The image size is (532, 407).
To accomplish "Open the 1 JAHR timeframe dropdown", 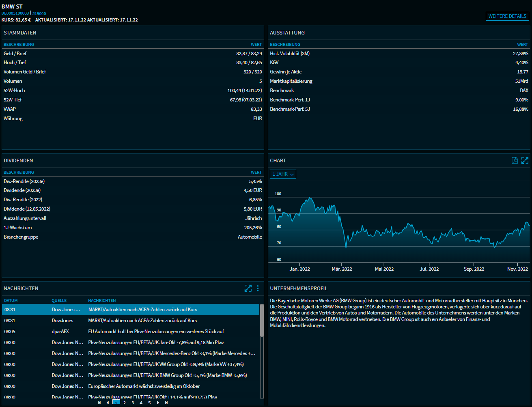I will pos(283,174).
